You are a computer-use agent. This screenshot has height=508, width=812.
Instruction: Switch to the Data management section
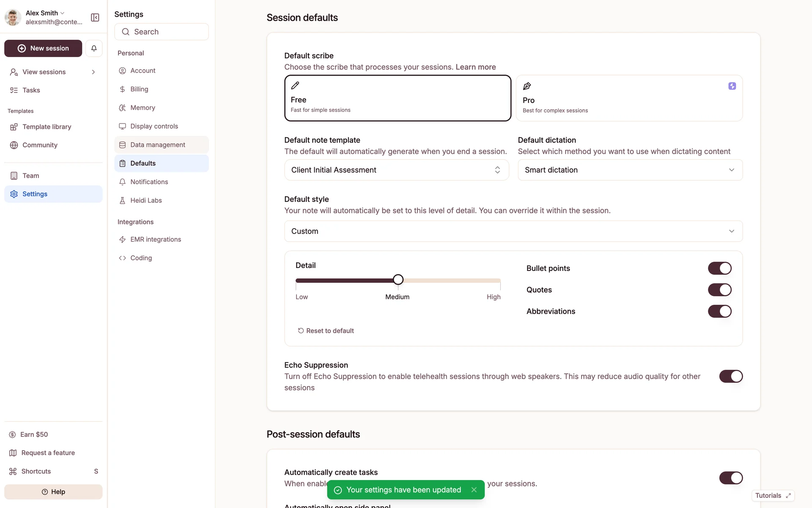pos(157,145)
